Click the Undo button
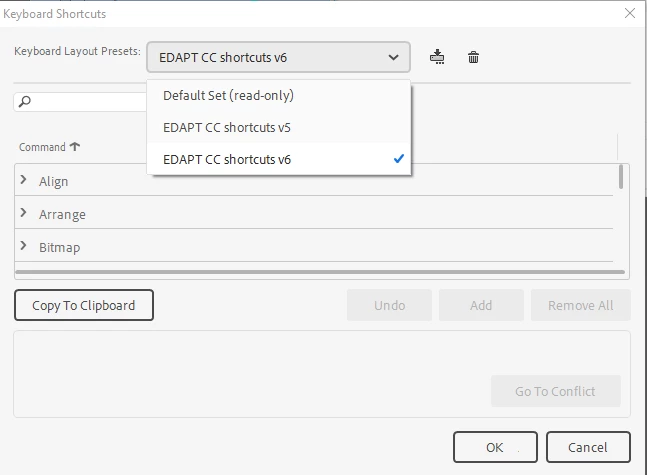 [390, 305]
